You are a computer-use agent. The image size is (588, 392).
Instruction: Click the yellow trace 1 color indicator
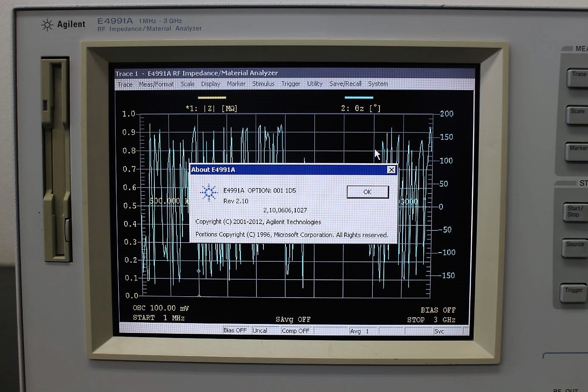212,97
